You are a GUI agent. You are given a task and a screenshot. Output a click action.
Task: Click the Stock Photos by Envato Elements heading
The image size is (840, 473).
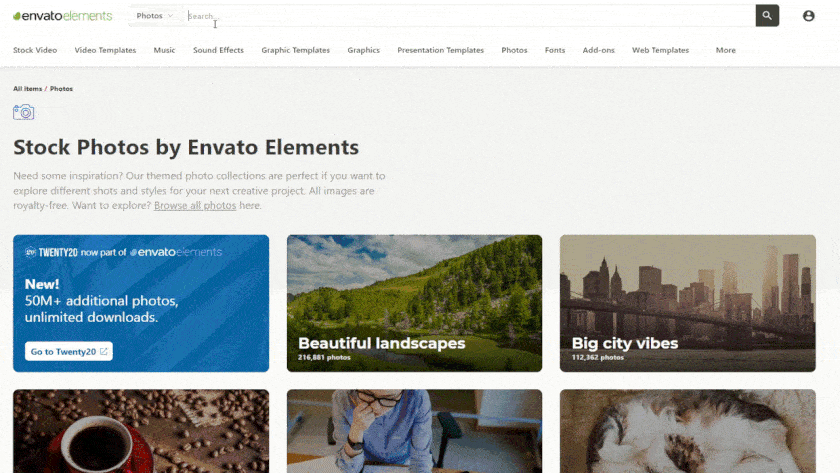tap(186, 147)
